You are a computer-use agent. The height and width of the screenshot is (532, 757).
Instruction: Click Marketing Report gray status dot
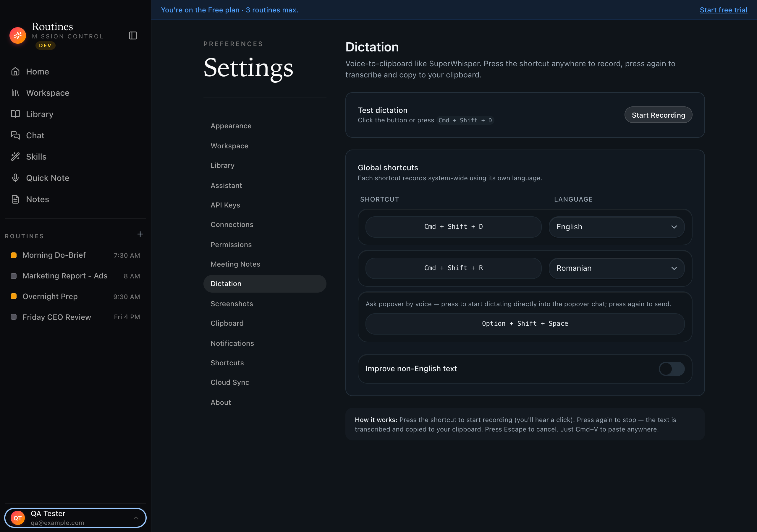(x=14, y=276)
